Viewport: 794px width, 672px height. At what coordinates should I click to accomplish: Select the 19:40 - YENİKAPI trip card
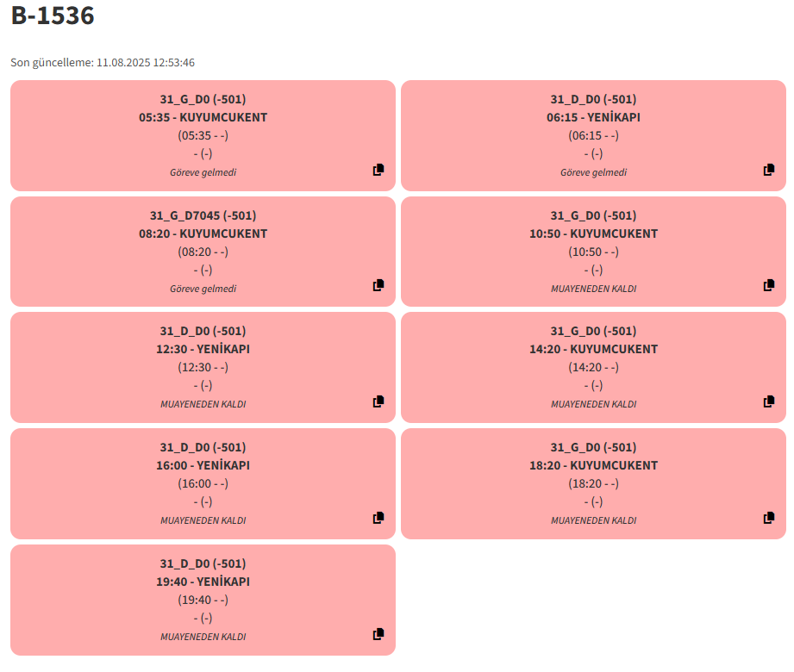(x=203, y=600)
